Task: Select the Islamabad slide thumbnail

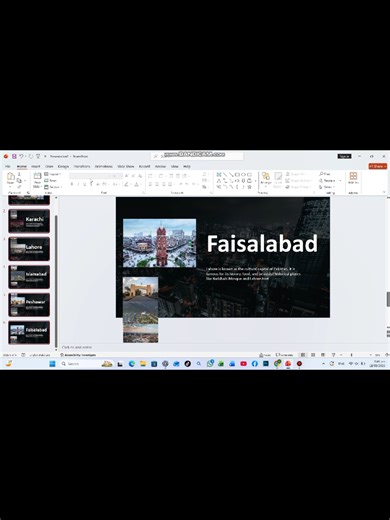Action: click(x=29, y=277)
